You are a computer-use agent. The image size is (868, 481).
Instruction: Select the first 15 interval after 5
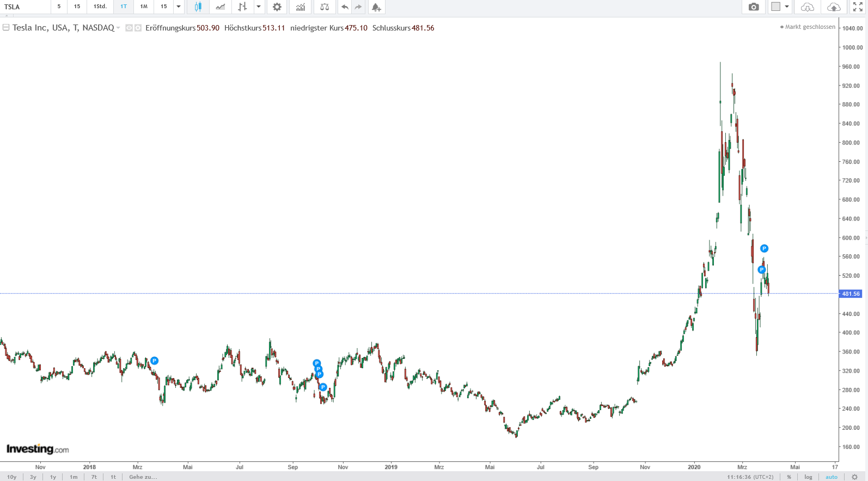77,7
